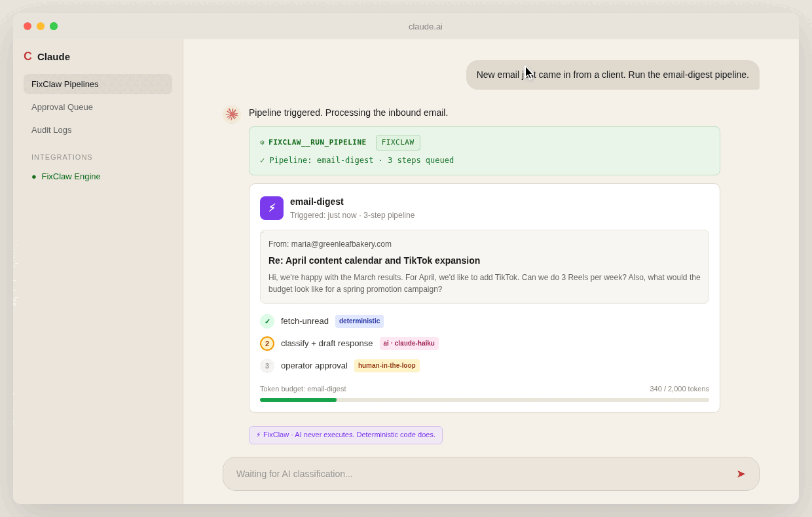
Task: Maximize the window with the green button
Action: tap(54, 26)
